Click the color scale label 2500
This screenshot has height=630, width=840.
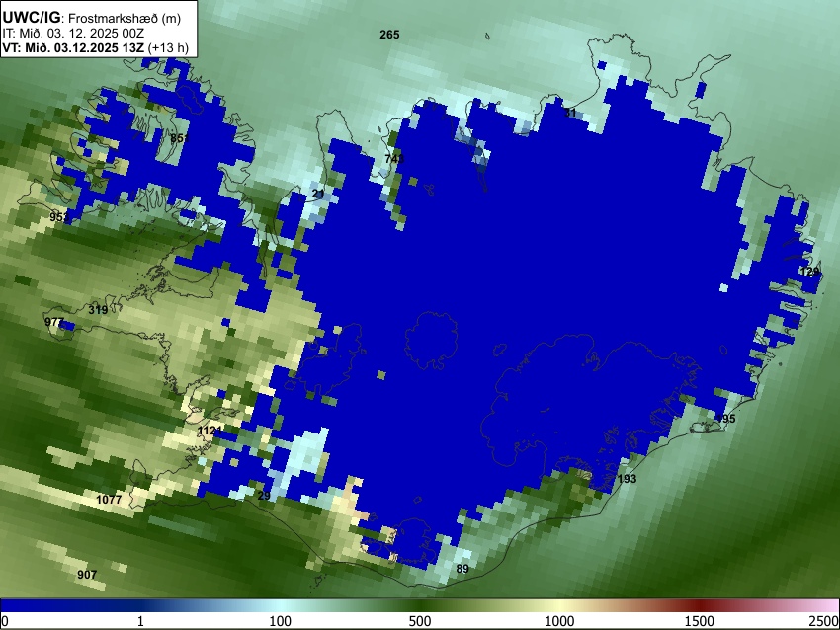(824, 621)
